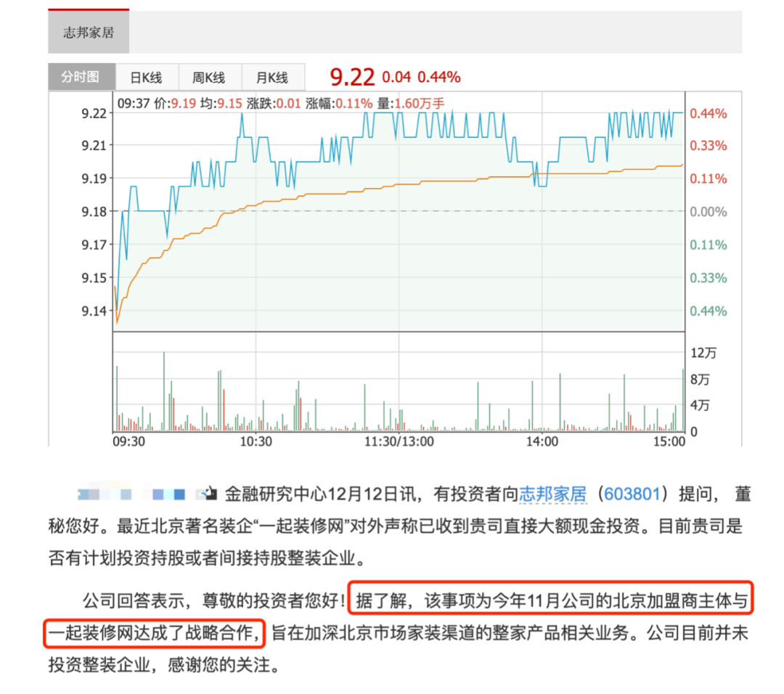The width and height of the screenshot is (784, 694).
Task: Click the 9.15 price axis label
Action: pyautogui.click(x=94, y=278)
